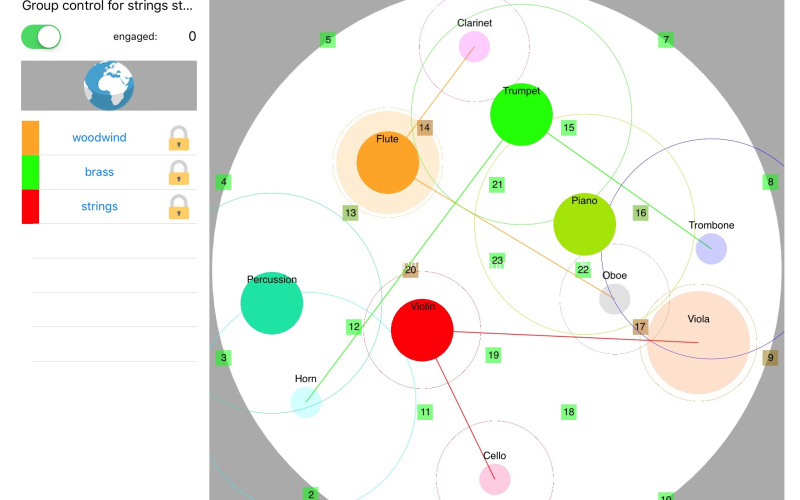
Task: Select the Viola peach circle
Action: coord(698,342)
